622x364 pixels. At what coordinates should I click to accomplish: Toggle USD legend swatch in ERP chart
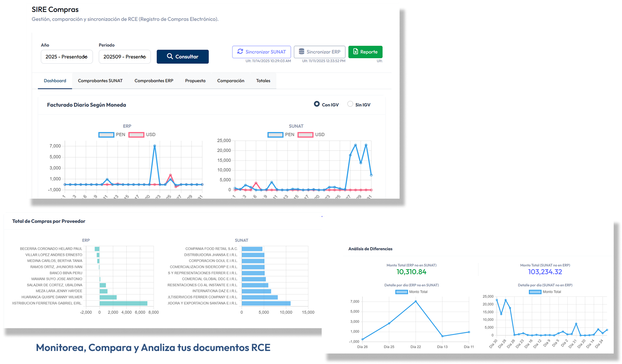point(136,135)
